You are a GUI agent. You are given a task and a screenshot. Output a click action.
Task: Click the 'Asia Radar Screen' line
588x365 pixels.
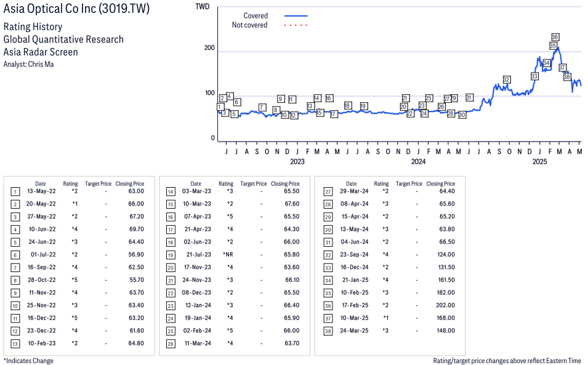[x=41, y=52]
